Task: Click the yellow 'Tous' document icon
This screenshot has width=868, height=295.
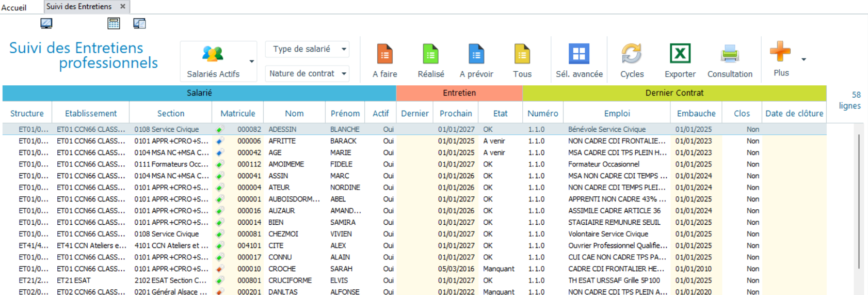Action: pos(522,54)
